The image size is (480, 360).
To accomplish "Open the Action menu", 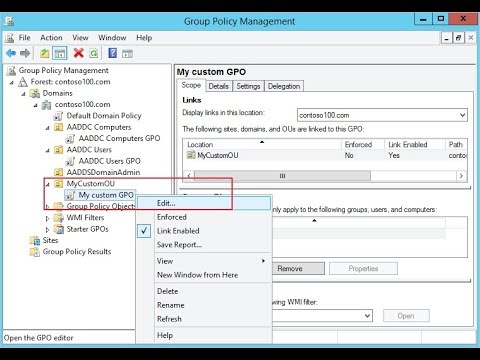I will click(x=51, y=38).
